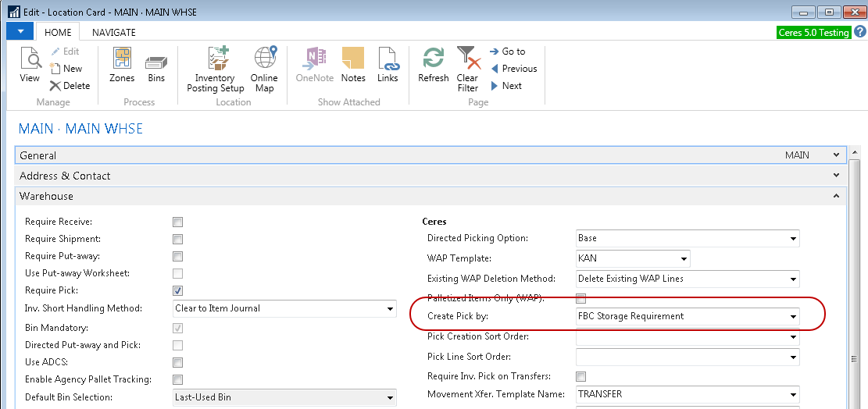Open attached Notes
Viewport: 868px width, 409px height.
pos(353,66)
